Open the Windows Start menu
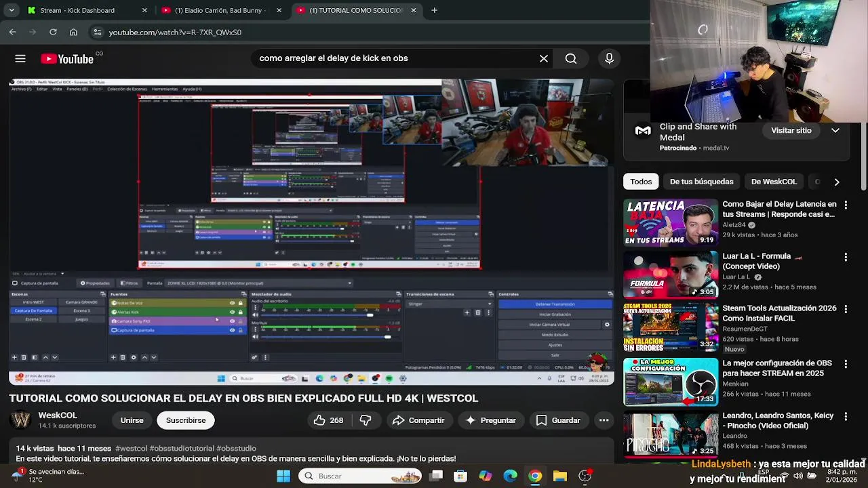Viewport: 868px width, 488px height. 283,476
